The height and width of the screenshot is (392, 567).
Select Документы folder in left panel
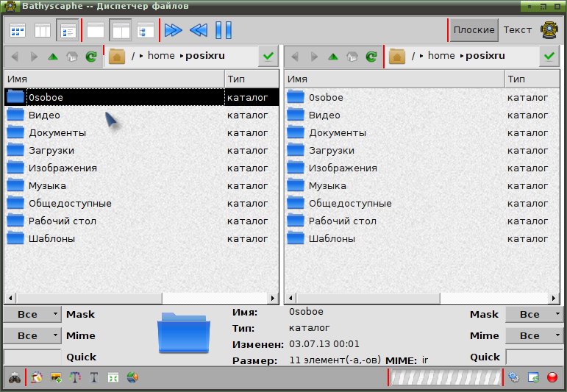click(x=141, y=132)
